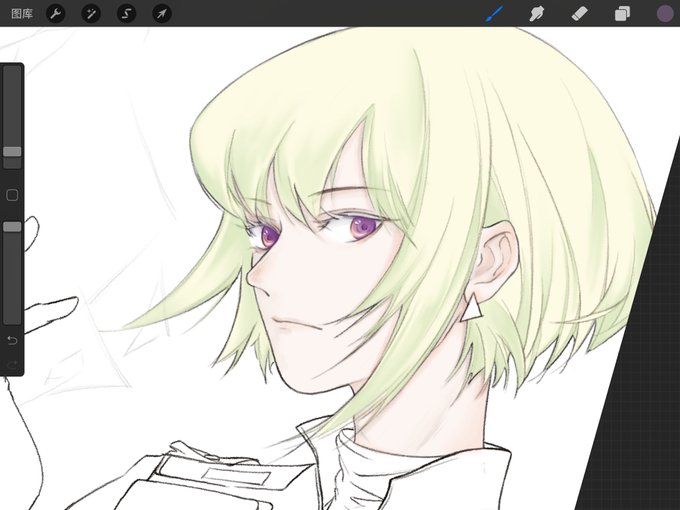
Task: Open the Actions wrench menu
Action: [x=56, y=14]
